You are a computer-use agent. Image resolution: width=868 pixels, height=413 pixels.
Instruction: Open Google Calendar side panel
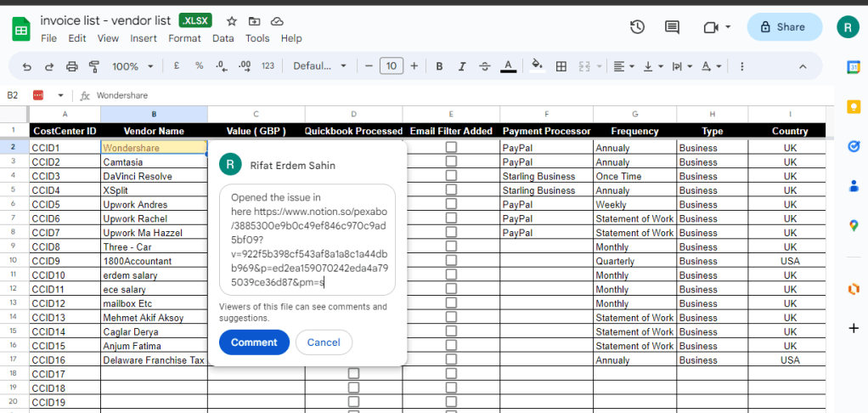point(853,67)
